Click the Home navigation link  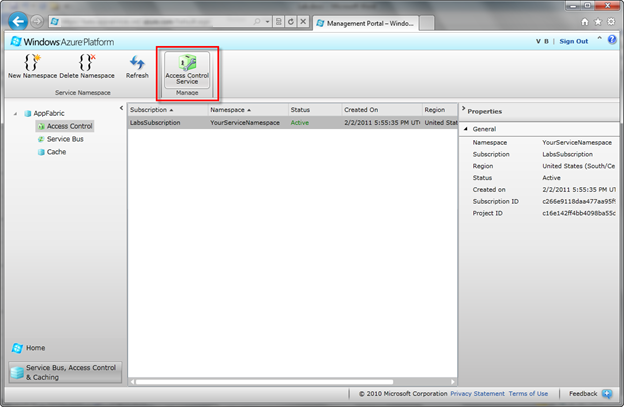[x=35, y=348]
